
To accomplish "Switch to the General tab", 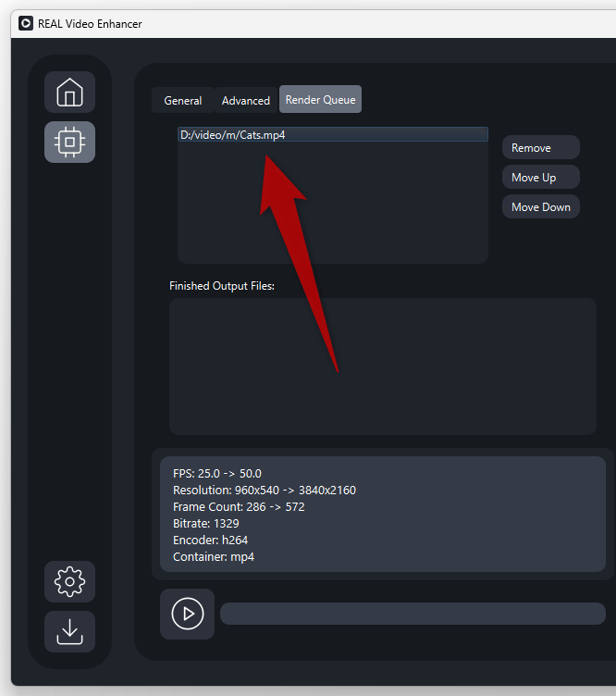I will [183, 100].
